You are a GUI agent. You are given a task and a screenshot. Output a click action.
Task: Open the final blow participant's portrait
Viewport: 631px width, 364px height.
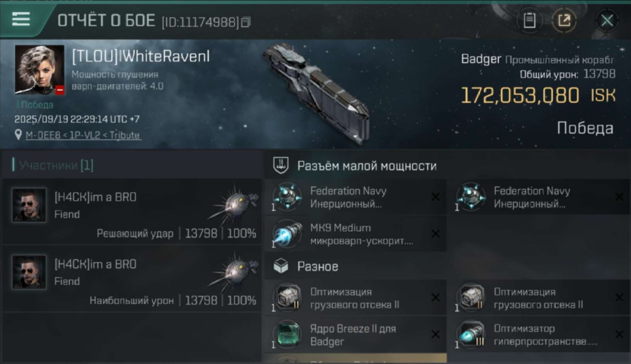click(x=29, y=205)
